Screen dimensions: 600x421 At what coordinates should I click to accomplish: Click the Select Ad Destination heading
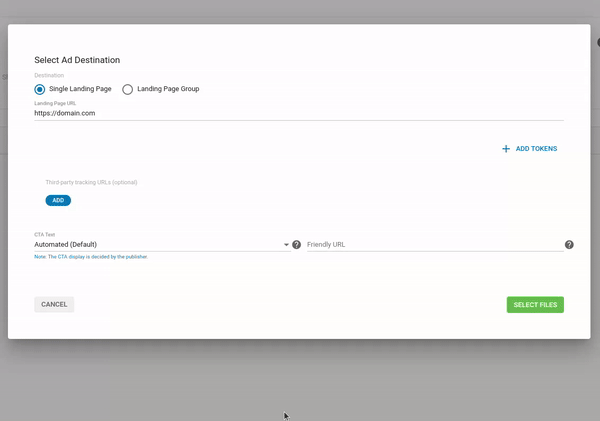(x=84, y=61)
